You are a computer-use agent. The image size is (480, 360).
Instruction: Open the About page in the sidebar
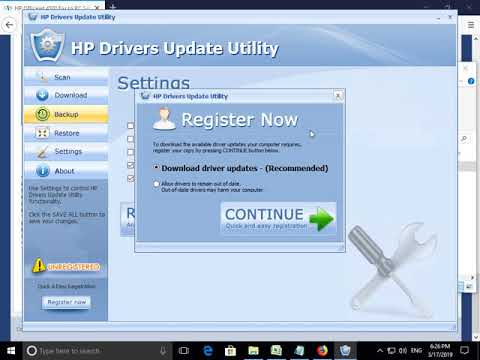point(66,171)
